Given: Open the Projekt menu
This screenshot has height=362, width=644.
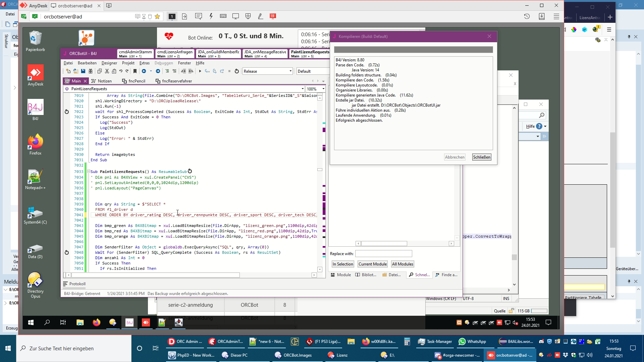Looking at the screenshot, I should point(128,63).
